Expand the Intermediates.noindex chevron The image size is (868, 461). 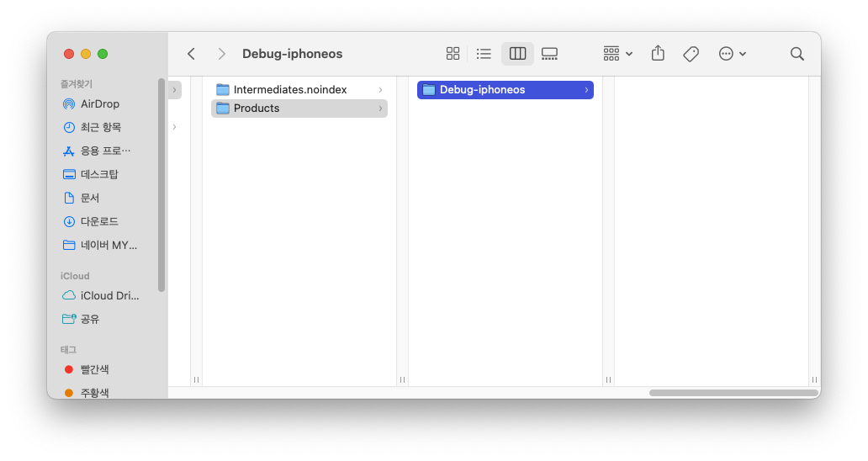click(380, 90)
